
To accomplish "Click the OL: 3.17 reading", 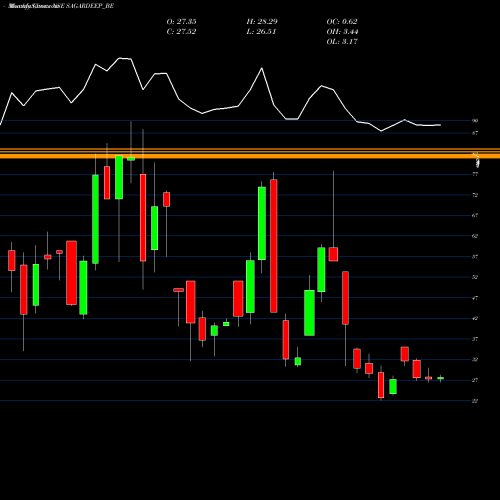I will [x=342, y=41].
